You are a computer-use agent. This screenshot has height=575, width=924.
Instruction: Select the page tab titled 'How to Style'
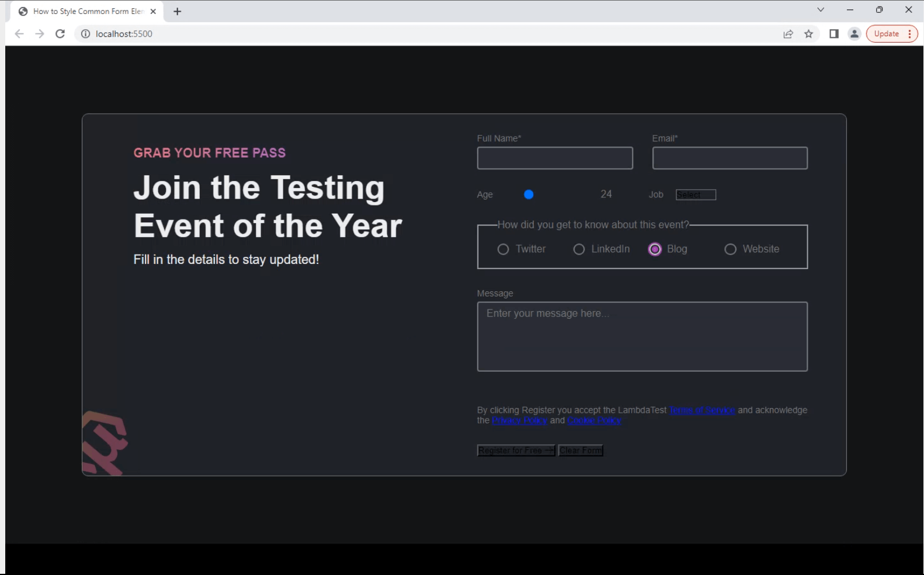pyautogui.click(x=88, y=11)
